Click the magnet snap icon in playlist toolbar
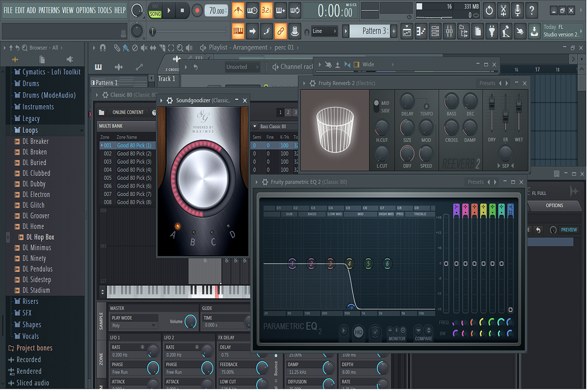 pyautogui.click(x=103, y=48)
